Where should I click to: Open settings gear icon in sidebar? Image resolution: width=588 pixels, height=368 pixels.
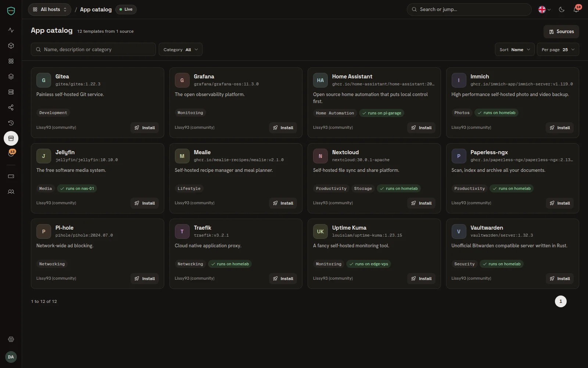[x=11, y=339]
